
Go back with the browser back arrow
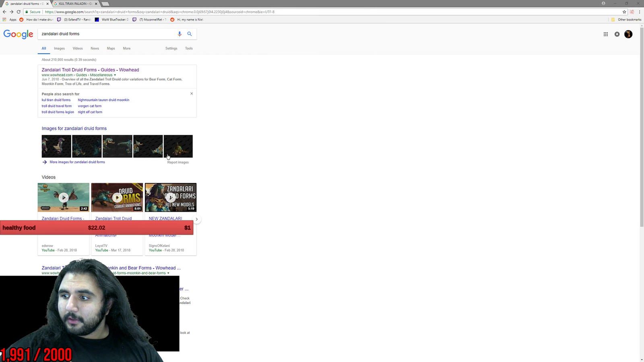coord(4,12)
